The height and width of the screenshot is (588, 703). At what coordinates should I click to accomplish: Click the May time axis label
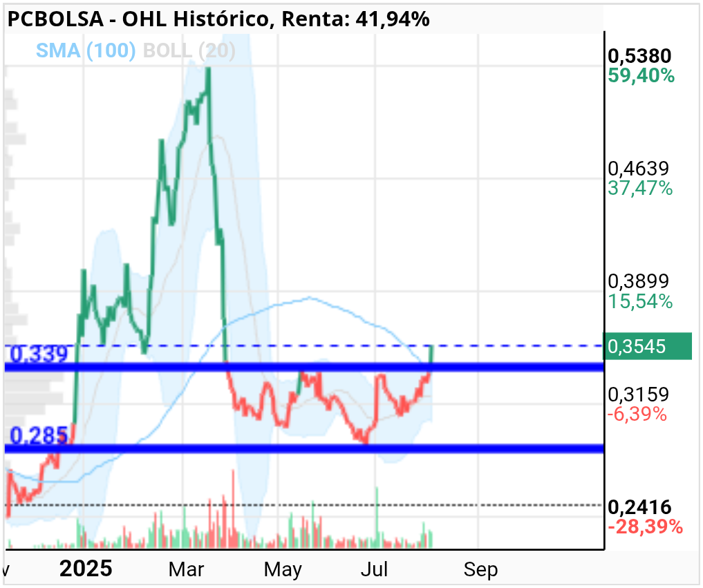click(283, 570)
